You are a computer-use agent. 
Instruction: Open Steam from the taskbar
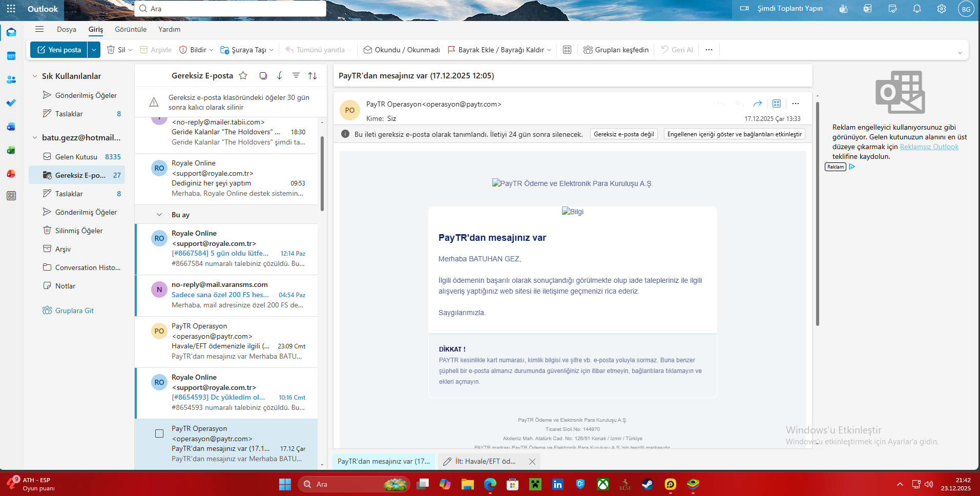click(x=648, y=484)
